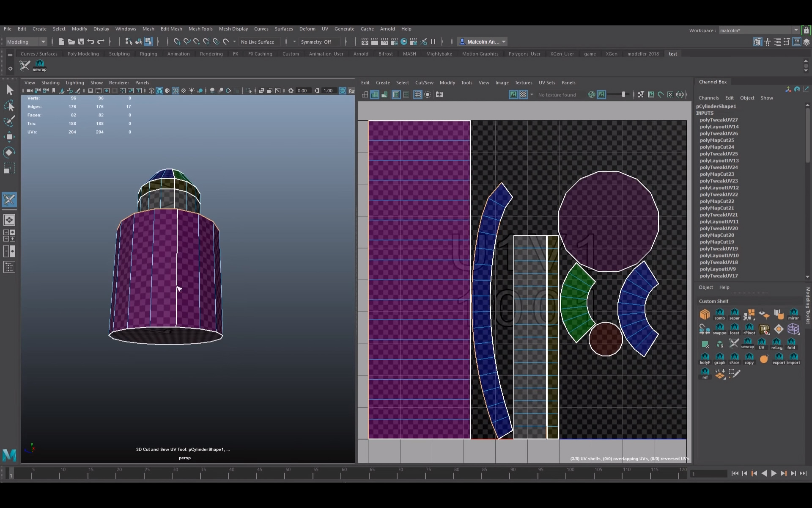Click the Open scene folder icon
Image resolution: width=812 pixels, height=508 pixels.
coord(71,41)
